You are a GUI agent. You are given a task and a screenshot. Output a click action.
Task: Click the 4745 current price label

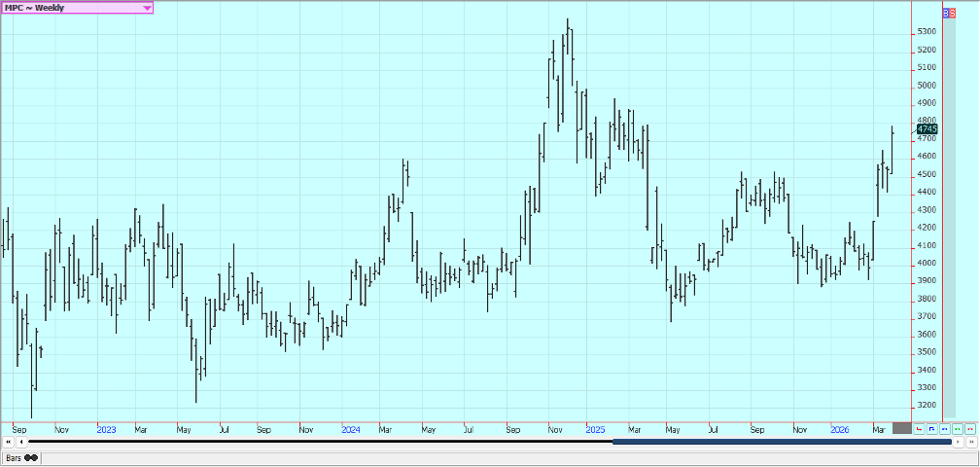[x=927, y=128]
